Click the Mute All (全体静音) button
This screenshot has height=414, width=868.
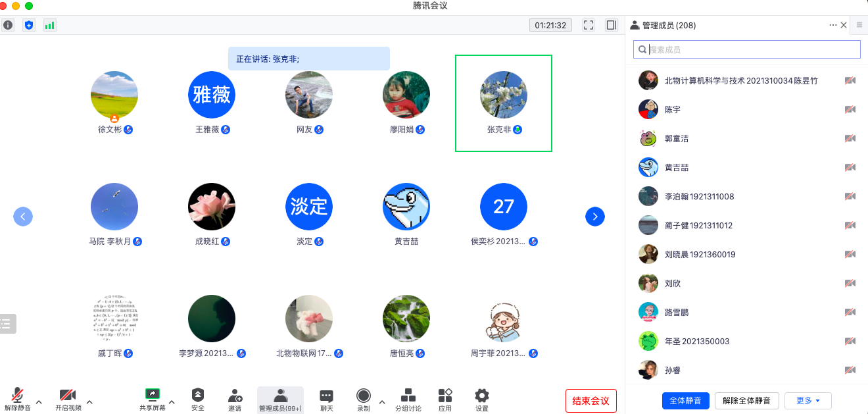[x=685, y=400]
